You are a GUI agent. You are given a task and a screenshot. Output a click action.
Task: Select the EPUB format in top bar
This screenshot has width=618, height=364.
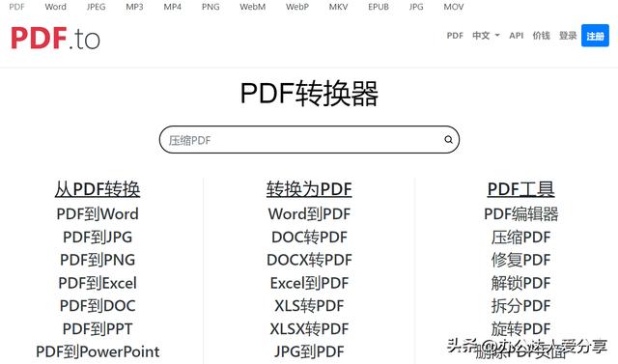coord(379,7)
